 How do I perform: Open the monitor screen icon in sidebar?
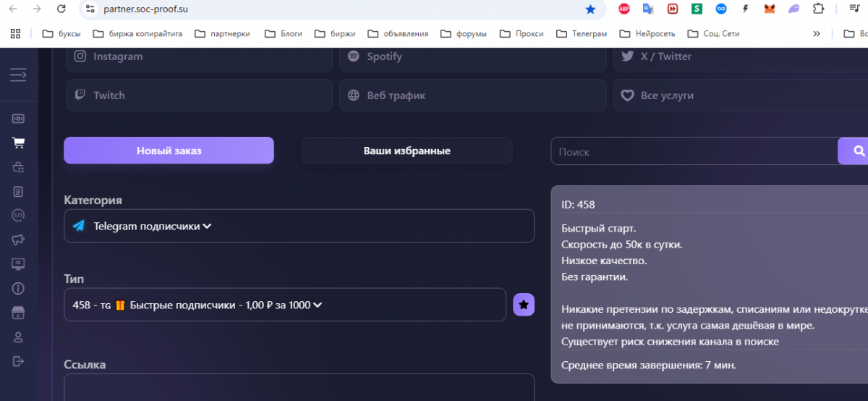click(x=18, y=263)
